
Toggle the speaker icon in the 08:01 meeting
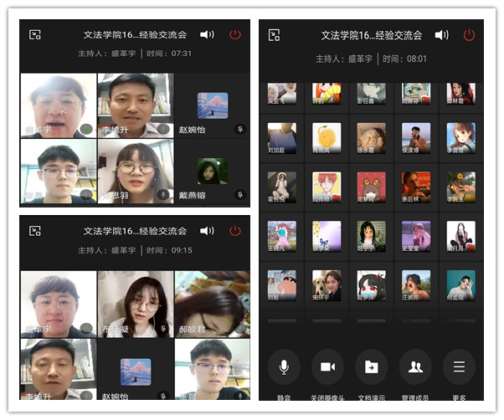coord(442,34)
